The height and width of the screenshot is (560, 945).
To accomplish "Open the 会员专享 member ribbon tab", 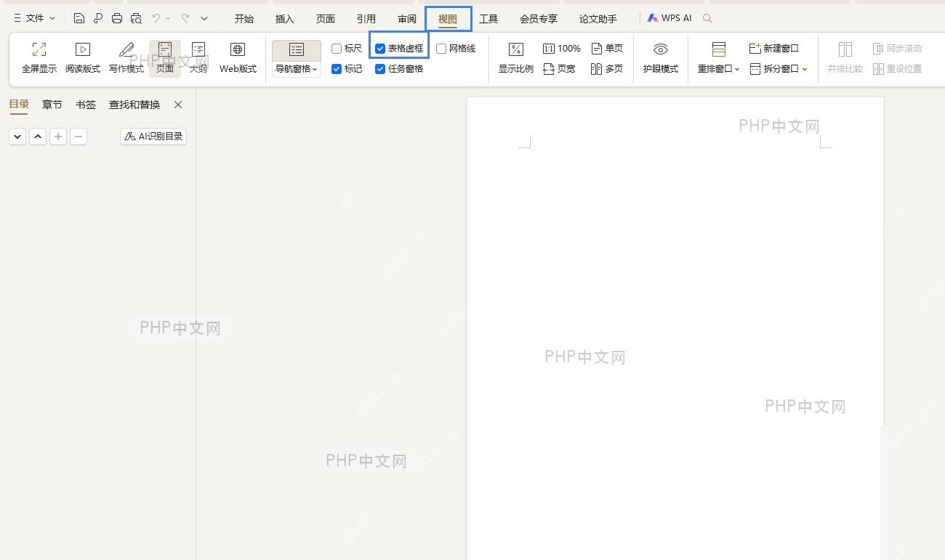I will (539, 19).
